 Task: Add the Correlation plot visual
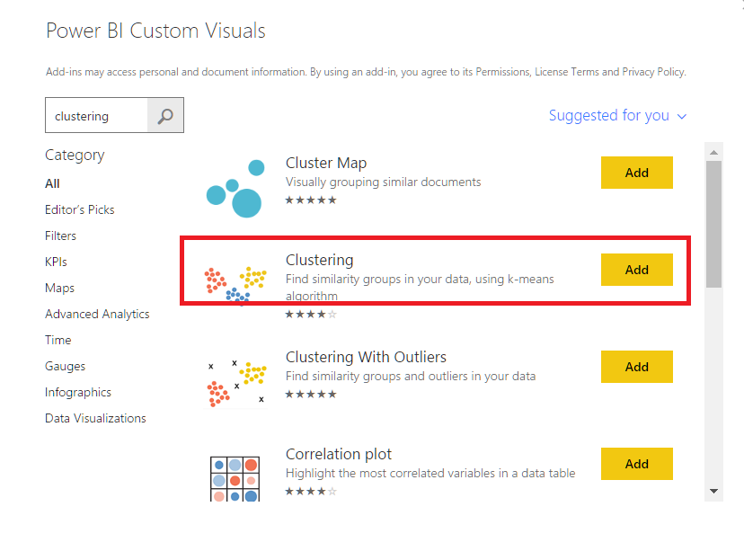tap(636, 464)
